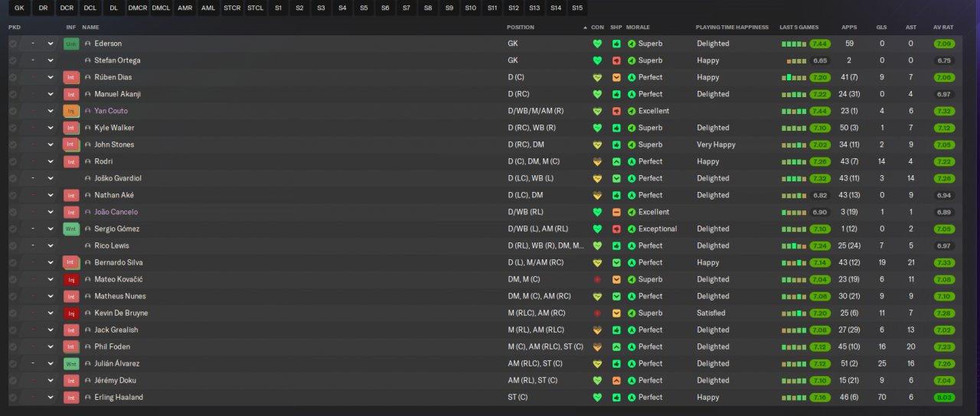Select the S15 substitute tab
The height and width of the screenshot is (416, 980).
[577, 8]
